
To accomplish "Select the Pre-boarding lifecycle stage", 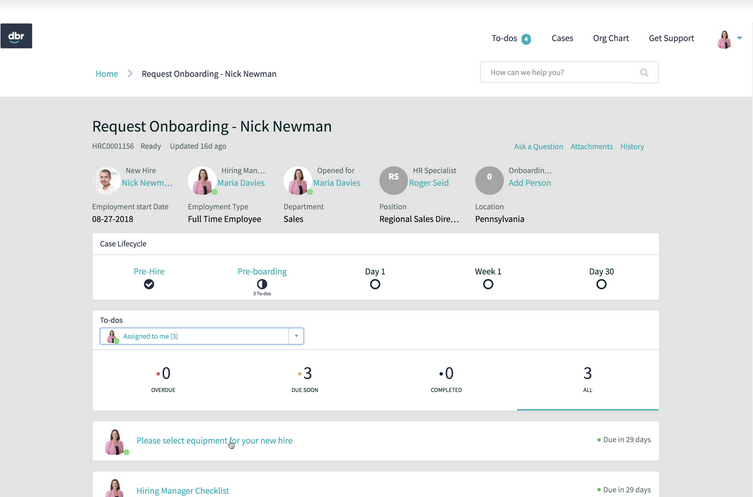I will 262,271.
